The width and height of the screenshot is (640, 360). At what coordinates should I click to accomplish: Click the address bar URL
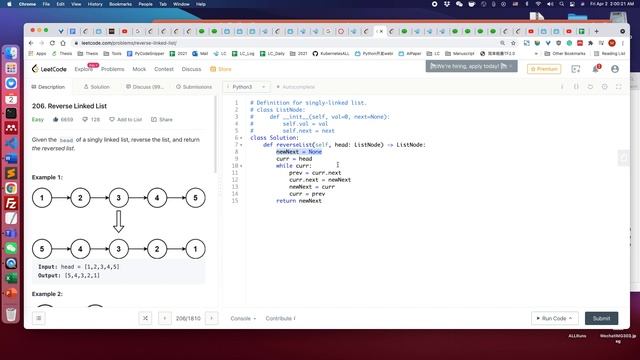pyautogui.click(x=129, y=43)
